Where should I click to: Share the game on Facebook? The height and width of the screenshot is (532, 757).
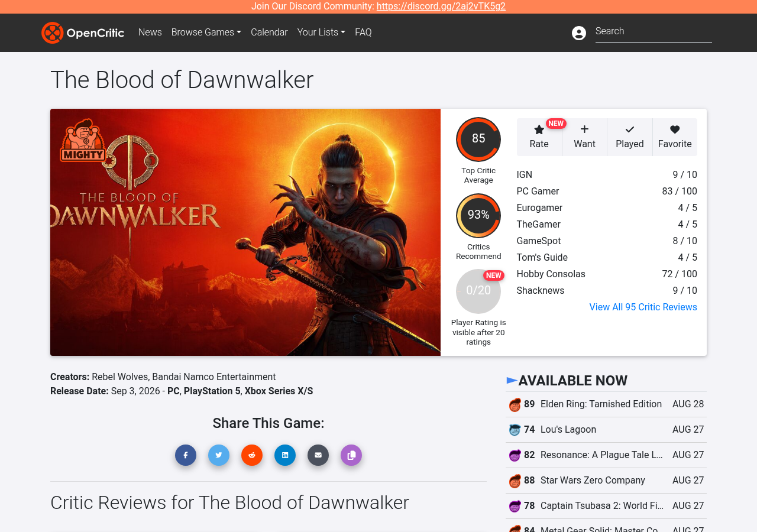click(x=186, y=455)
